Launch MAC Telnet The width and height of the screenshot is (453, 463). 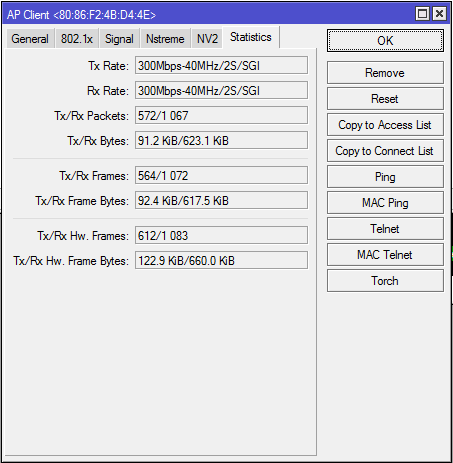coord(385,254)
